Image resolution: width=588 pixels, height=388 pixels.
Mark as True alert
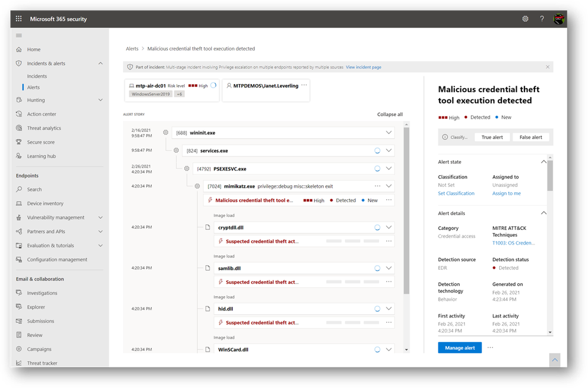coord(492,138)
